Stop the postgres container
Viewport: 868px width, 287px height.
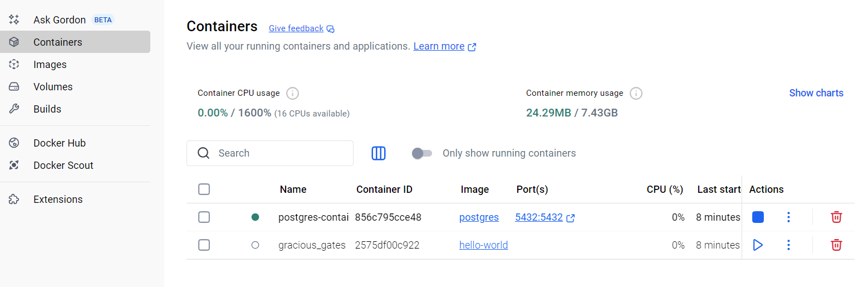coord(758,217)
